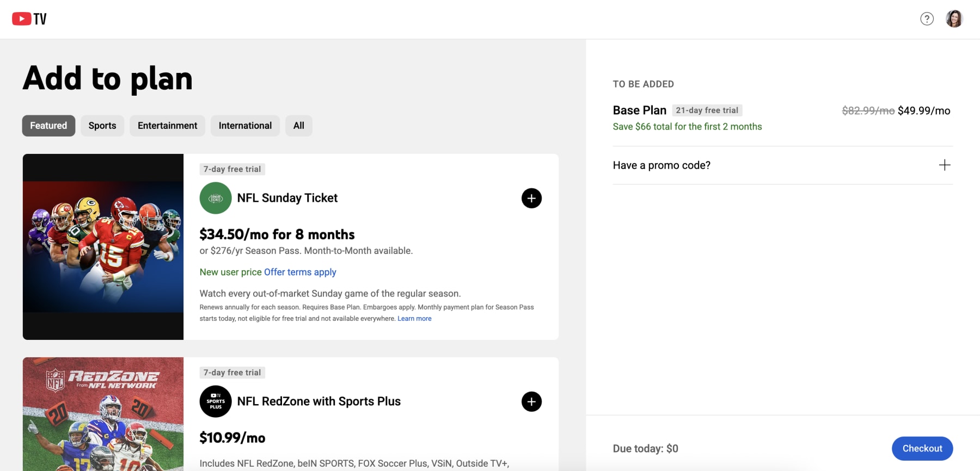This screenshot has height=471, width=980.
Task: Expand the promo code plus icon
Action: 945,165
